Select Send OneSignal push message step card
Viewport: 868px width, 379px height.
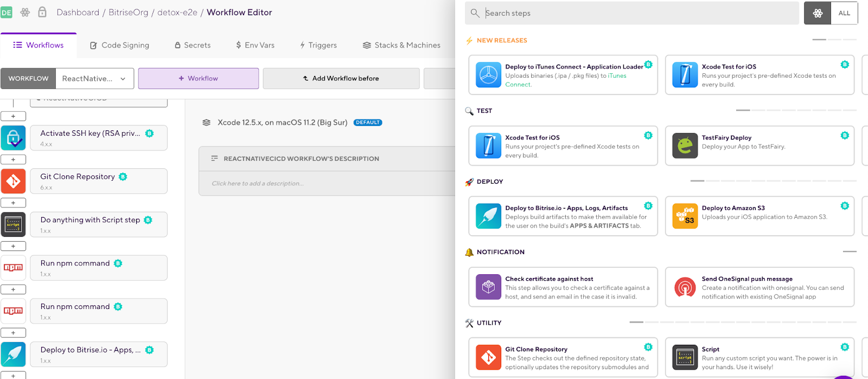(759, 287)
